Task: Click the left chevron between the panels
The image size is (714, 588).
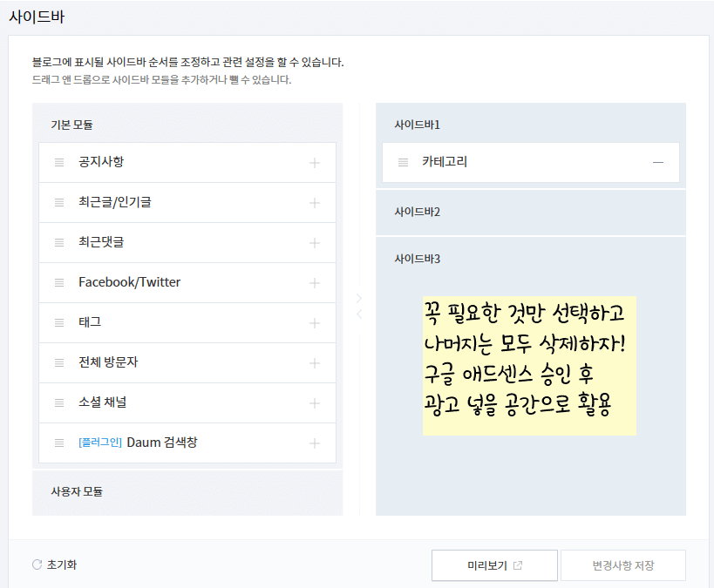Action: tap(357, 314)
